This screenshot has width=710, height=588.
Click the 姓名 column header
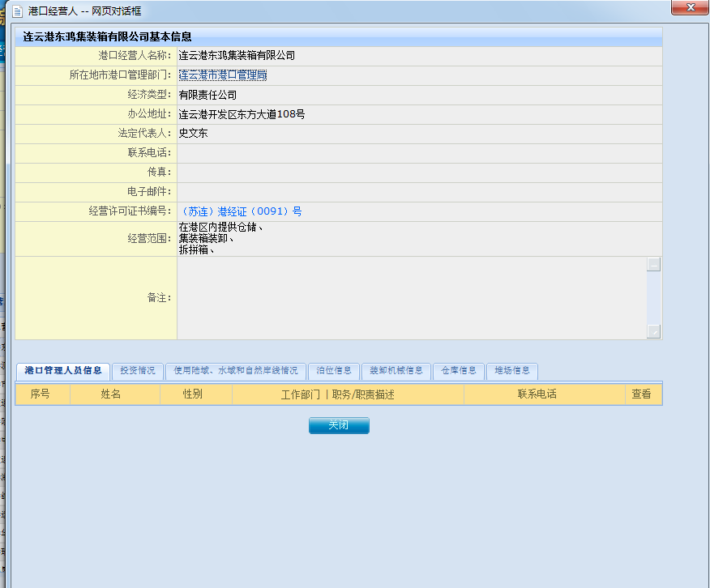(x=111, y=394)
